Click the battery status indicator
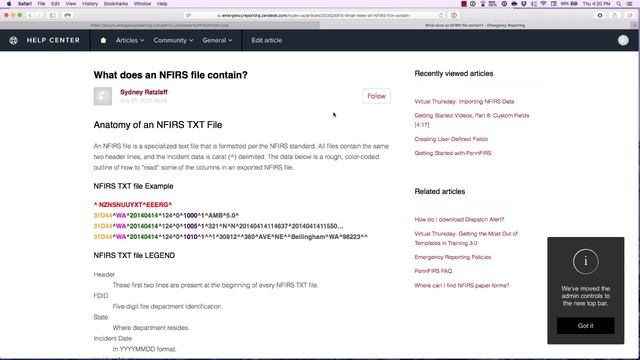The image size is (640, 360). pos(569,4)
